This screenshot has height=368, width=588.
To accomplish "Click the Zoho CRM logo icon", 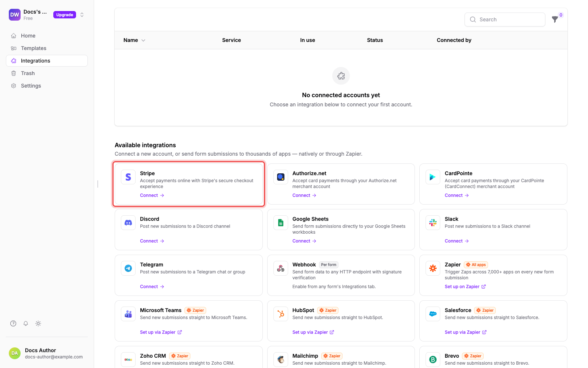I will [x=128, y=360].
